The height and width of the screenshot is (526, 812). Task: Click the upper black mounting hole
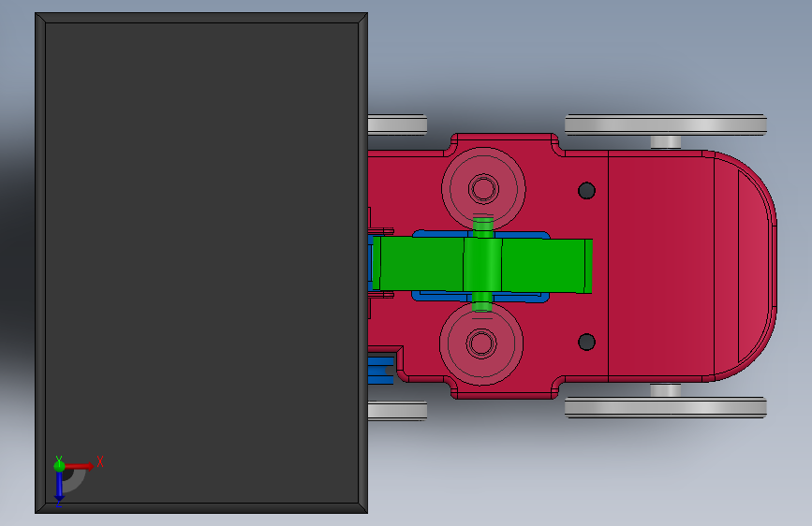pos(586,191)
